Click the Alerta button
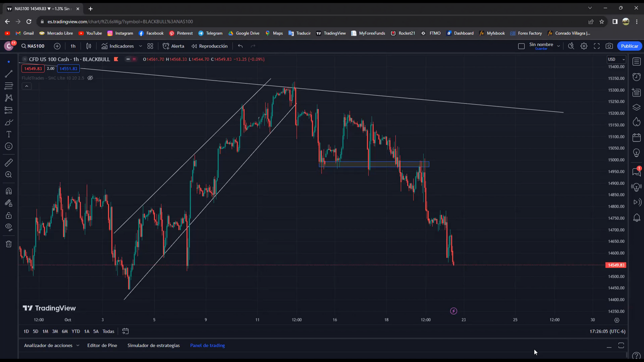Image resolution: width=644 pixels, height=362 pixels. click(173, 46)
